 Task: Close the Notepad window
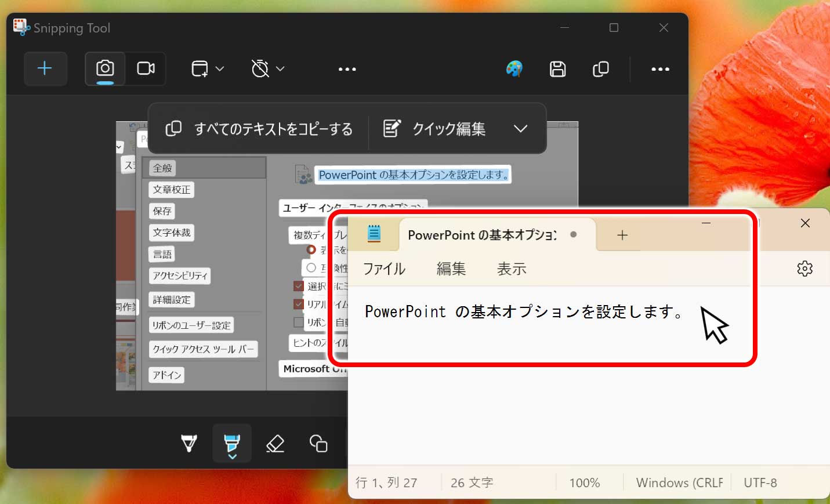805,223
